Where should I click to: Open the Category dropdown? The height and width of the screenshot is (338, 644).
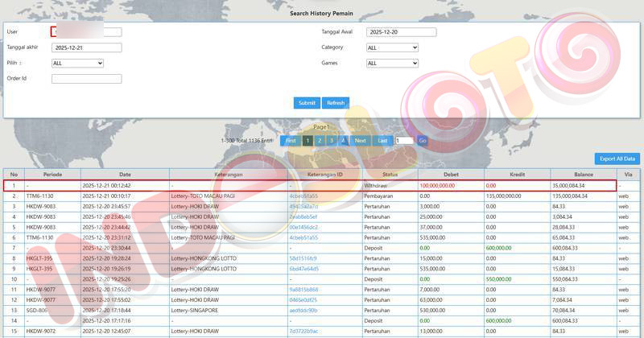(x=392, y=47)
